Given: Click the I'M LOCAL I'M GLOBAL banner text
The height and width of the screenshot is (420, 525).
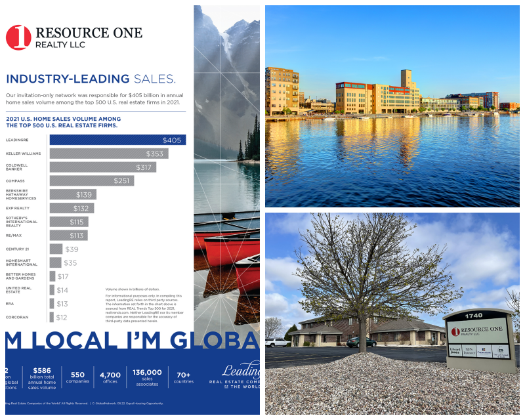Looking at the screenshot, I should click(133, 340).
